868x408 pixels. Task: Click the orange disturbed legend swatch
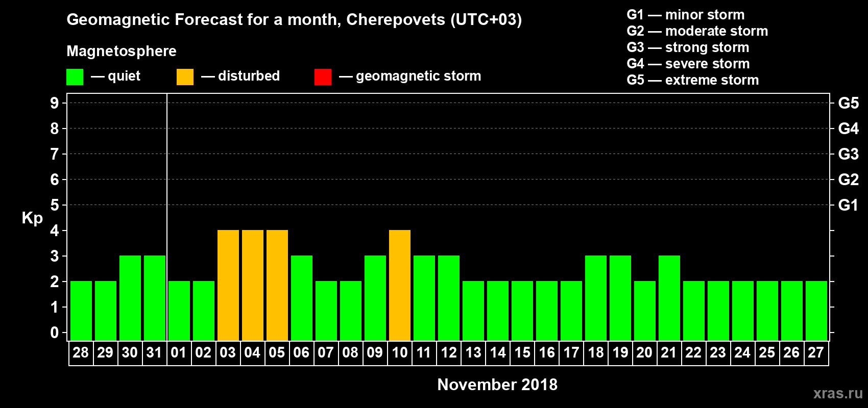point(185,77)
